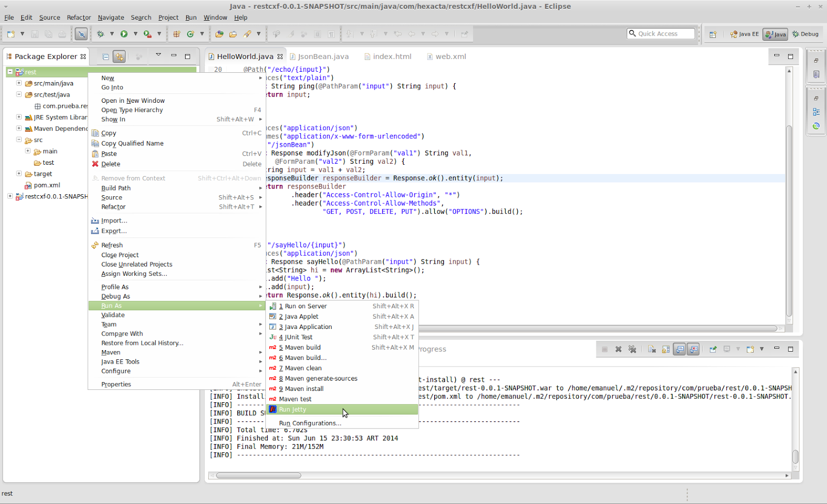Toggle Scroll Lock in console toolbar

coord(666,349)
